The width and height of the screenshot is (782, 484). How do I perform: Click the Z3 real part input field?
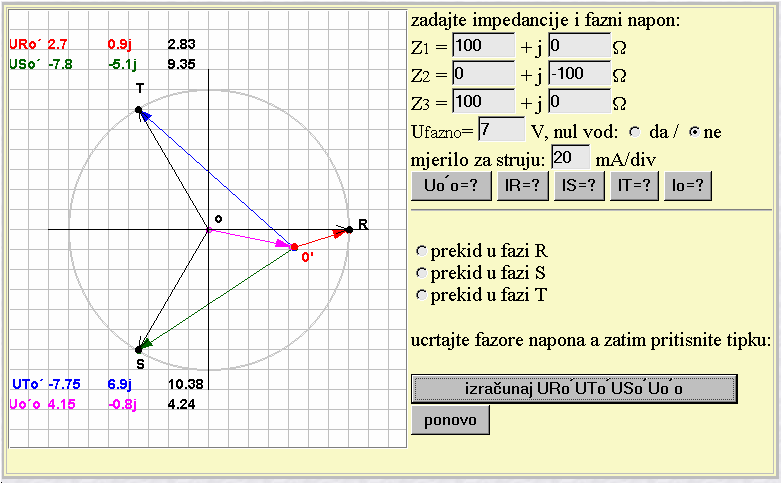point(483,102)
